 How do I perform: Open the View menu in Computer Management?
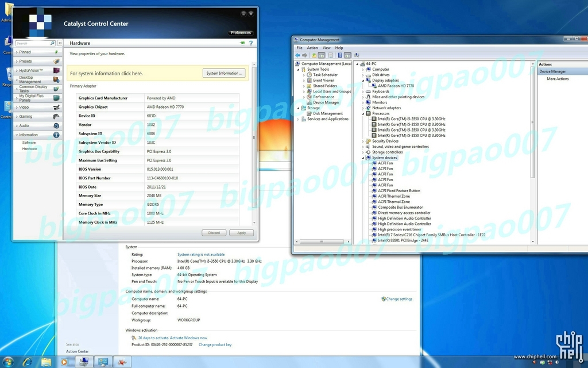pyautogui.click(x=327, y=48)
